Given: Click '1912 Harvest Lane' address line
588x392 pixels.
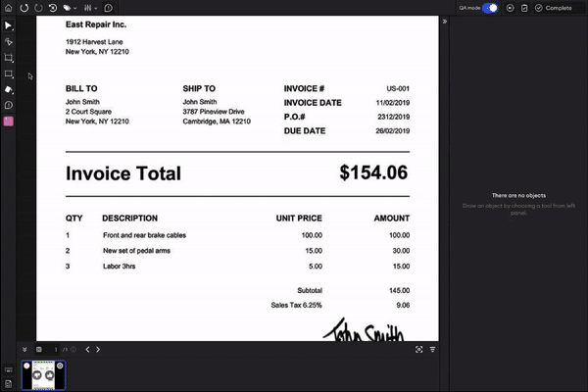Looking at the screenshot, I should [94, 41].
